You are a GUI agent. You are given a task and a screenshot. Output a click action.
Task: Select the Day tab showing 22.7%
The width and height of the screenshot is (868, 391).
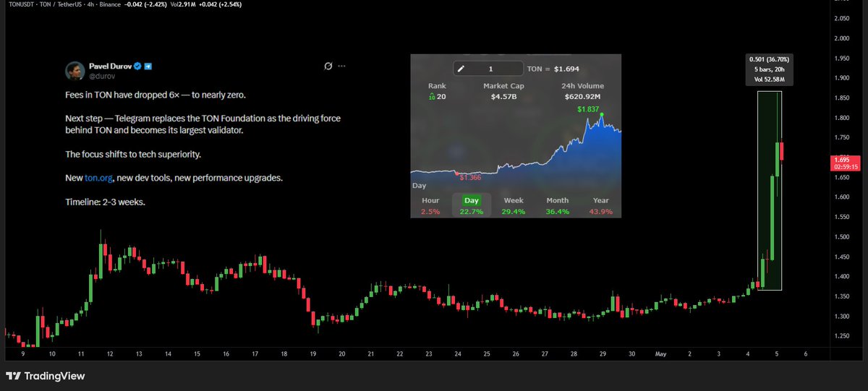click(472, 205)
